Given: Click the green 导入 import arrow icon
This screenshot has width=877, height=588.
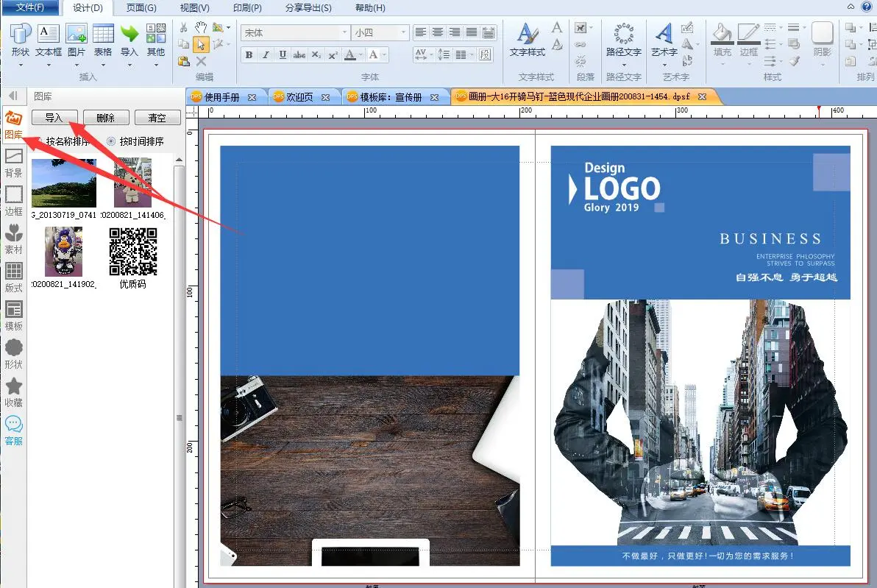Looking at the screenshot, I should click(x=129, y=34).
